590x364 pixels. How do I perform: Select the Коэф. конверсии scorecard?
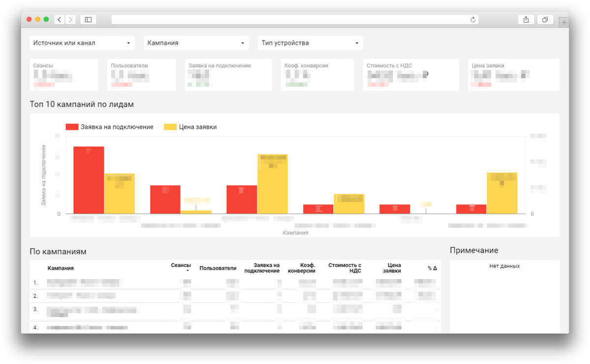point(317,75)
